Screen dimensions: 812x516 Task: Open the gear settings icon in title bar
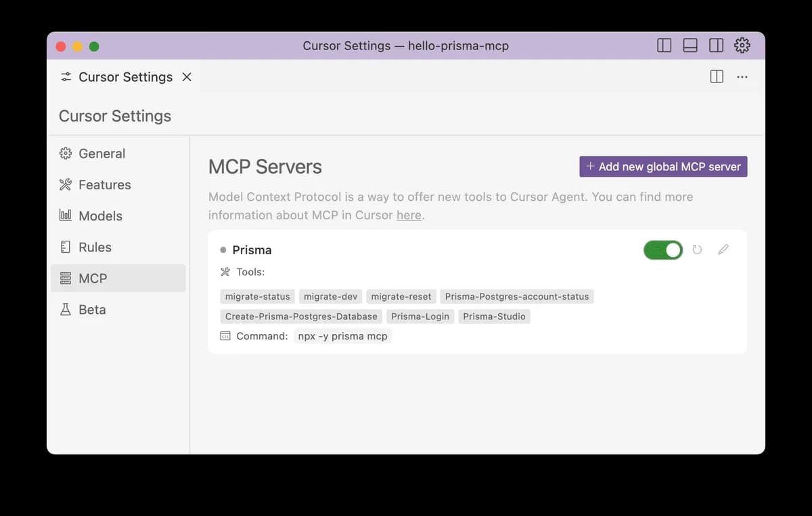(x=742, y=45)
